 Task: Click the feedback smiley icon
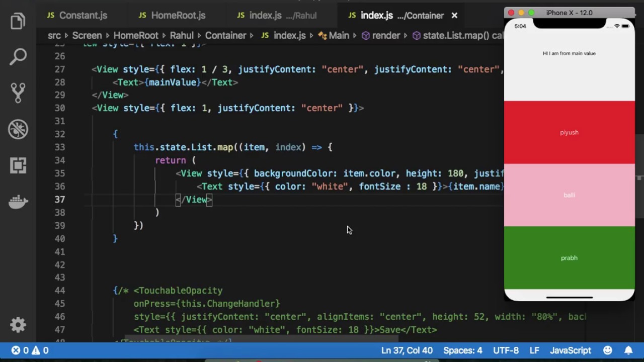click(x=608, y=350)
